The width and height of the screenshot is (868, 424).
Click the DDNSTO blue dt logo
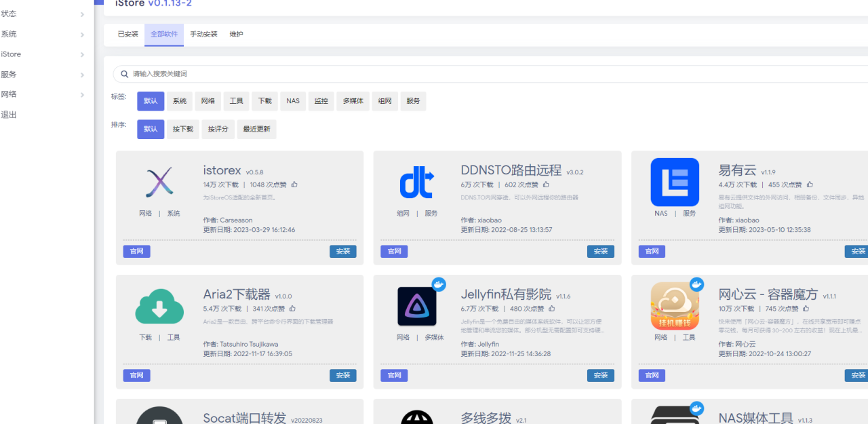(x=417, y=182)
